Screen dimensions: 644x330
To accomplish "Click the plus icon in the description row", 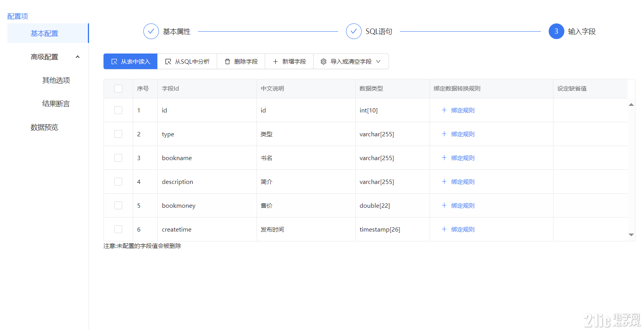I will click(x=444, y=182).
